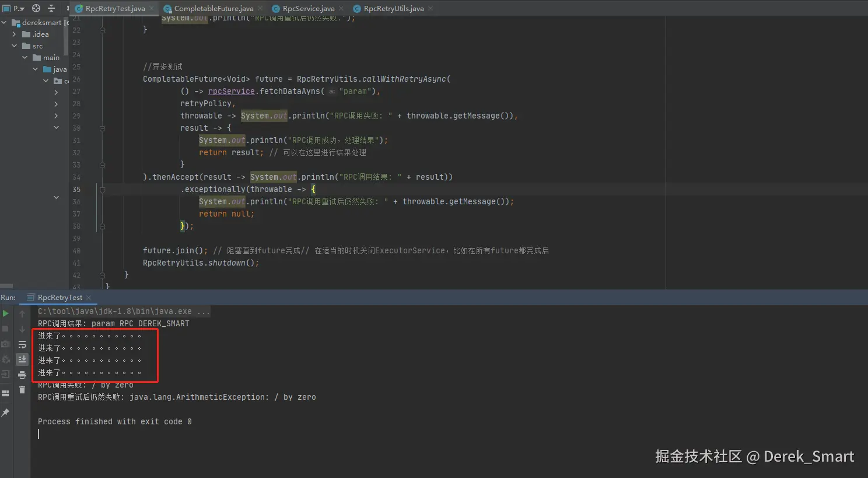The height and width of the screenshot is (478, 868).
Task: Close the RpcRetryTest run tab
Action: [89, 298]
